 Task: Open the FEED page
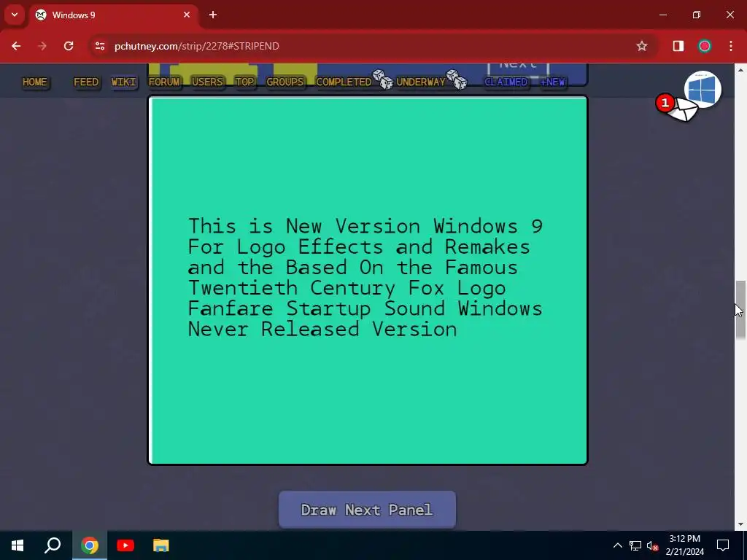tap(86, 82)
